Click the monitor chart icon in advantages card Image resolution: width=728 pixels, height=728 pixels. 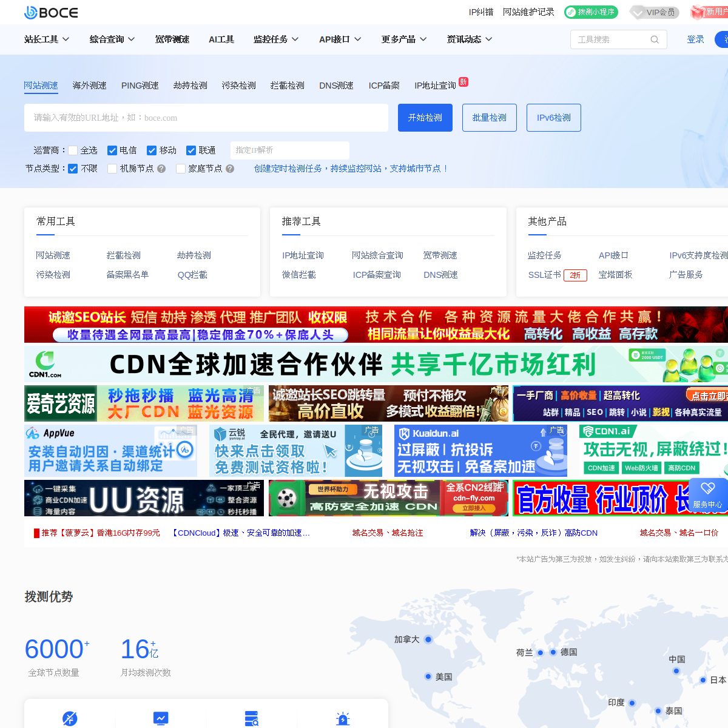click(x=161, y=718)
